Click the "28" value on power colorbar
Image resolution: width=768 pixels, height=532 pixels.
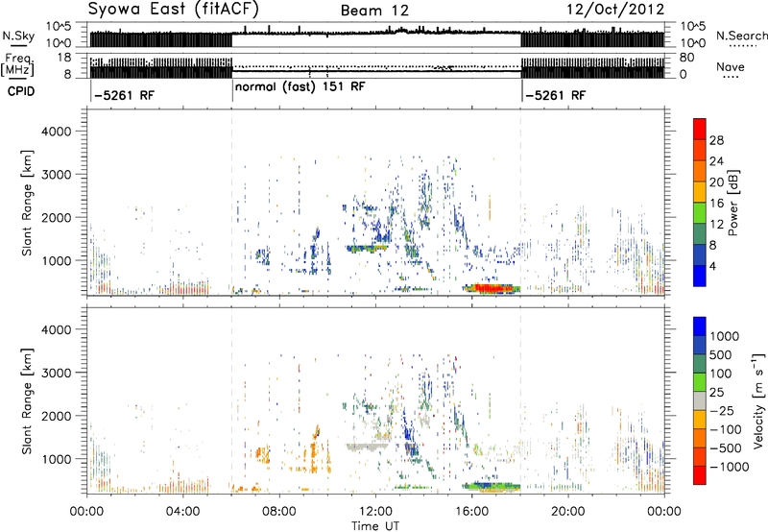click(716, 140)
